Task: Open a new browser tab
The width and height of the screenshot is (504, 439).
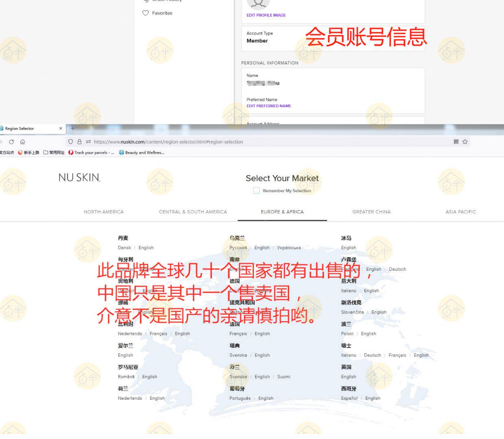Action: coord(73,128)
